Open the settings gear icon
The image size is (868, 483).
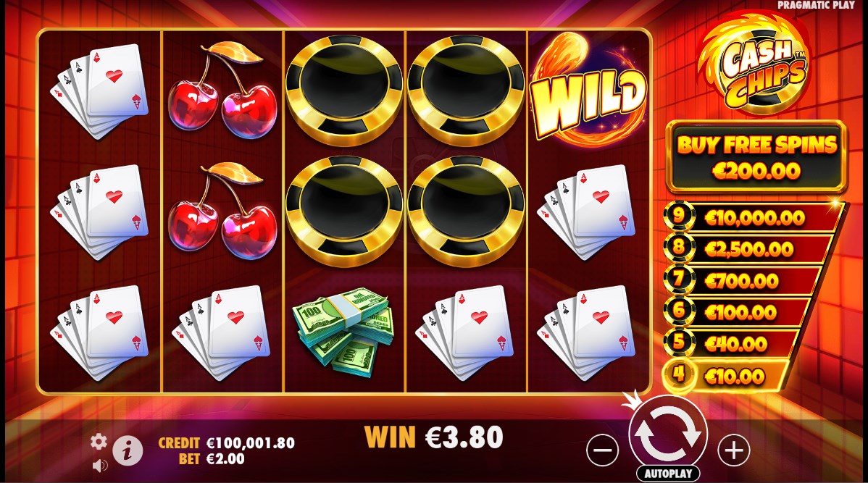pos(99,442)
